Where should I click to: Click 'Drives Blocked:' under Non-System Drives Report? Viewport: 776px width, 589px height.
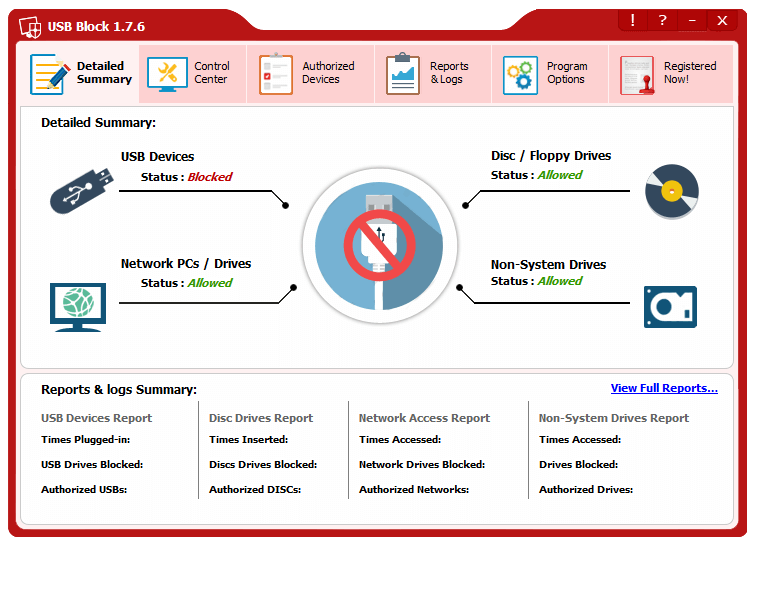[579, 464]
